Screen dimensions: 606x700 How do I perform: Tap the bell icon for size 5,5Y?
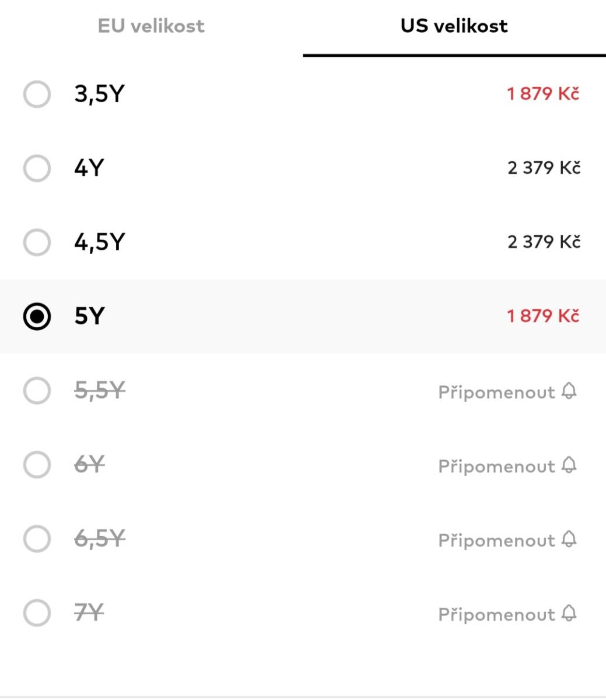click(569, 391)
